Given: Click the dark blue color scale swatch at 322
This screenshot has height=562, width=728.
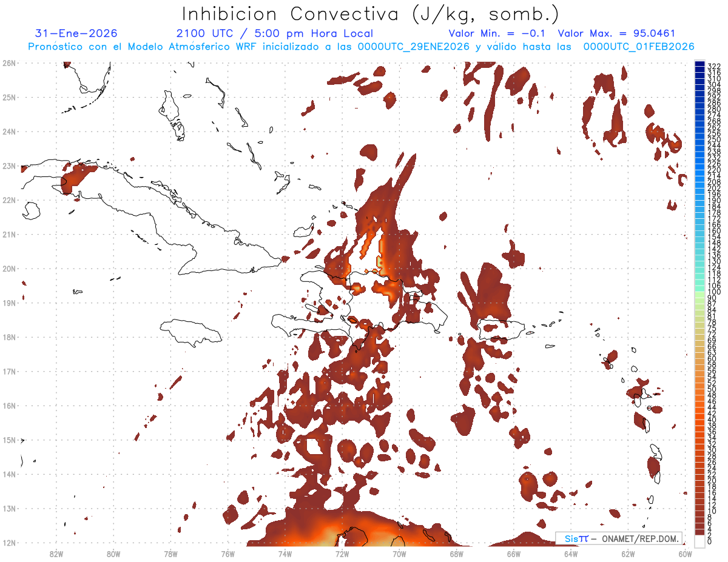Looking at the screenshot, I should [x=699, y=65].
